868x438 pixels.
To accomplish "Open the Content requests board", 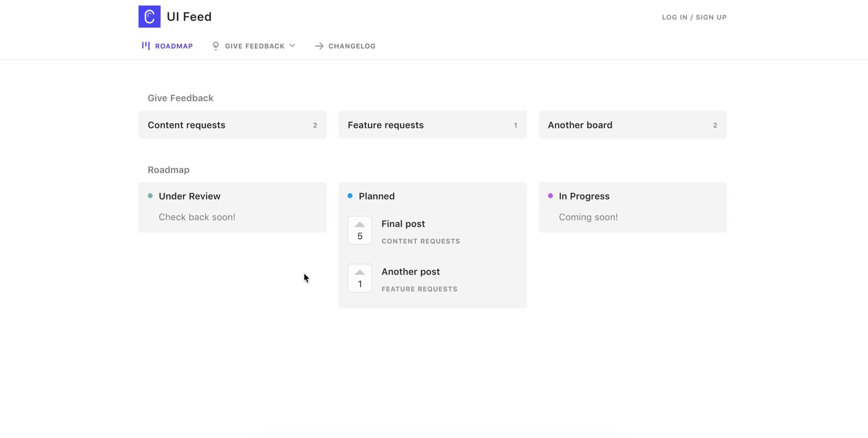I will tap(232, 125).
